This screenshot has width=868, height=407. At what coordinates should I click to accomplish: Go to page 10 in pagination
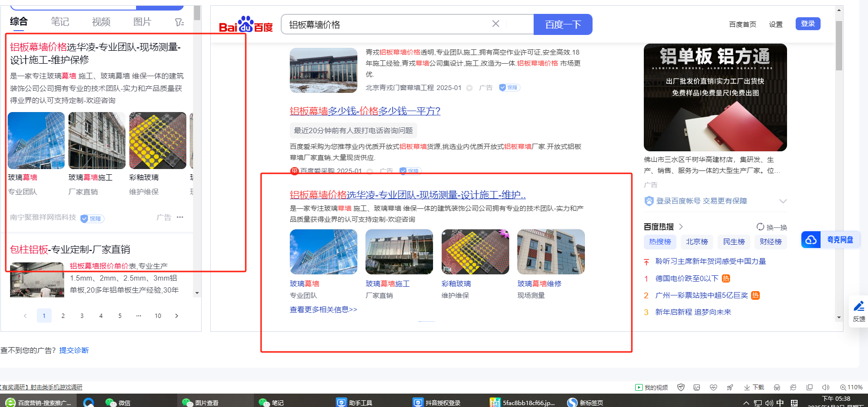click(158, 316)
